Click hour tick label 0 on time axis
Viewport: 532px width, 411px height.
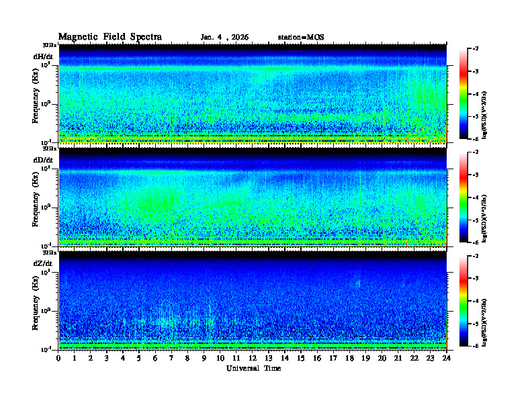(58, 358)
